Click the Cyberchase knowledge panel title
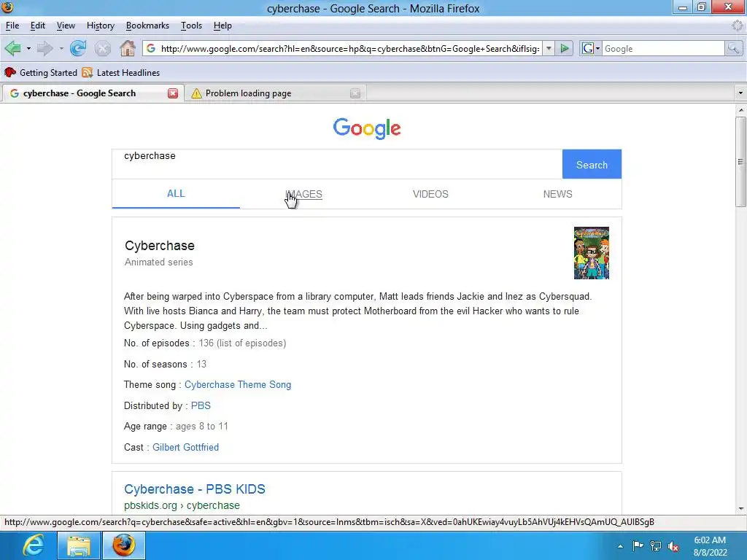 (x=160, y=246)
